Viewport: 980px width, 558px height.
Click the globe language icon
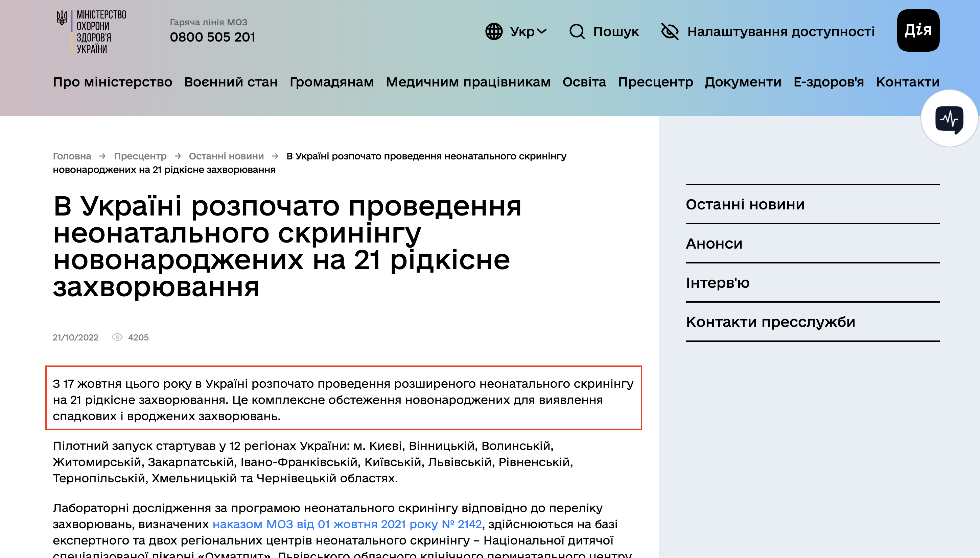pyautogui.click(x=494, y=32)
